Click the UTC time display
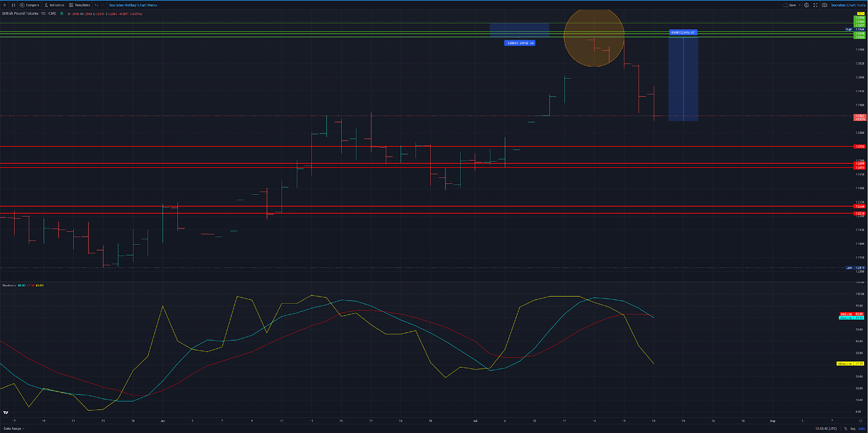 (x=826, y=429)
